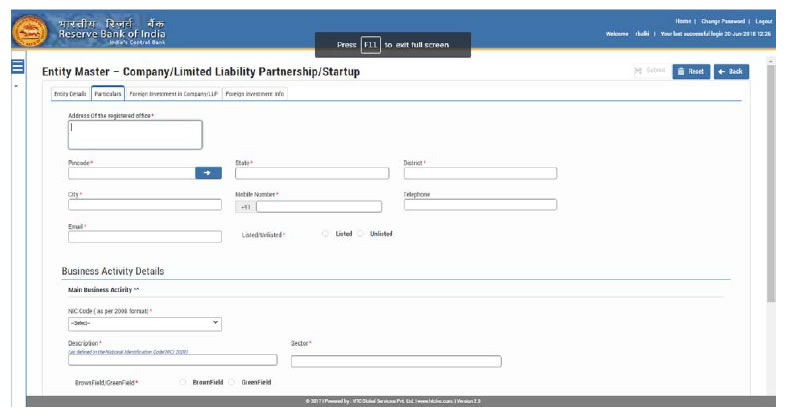The width and height of the screenshot is (787, 416).
Task: Open the Foreign Investment Info tab
Action: (255, 94)
